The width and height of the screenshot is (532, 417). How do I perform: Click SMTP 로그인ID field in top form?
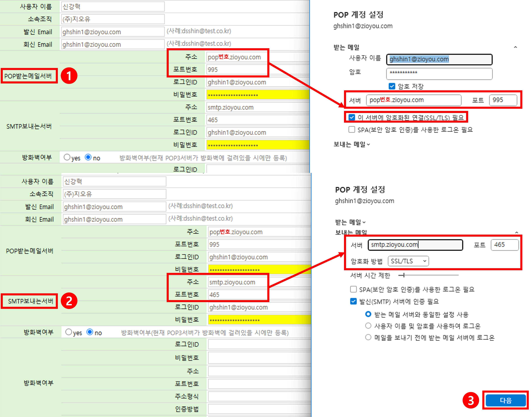coord(258,133)
